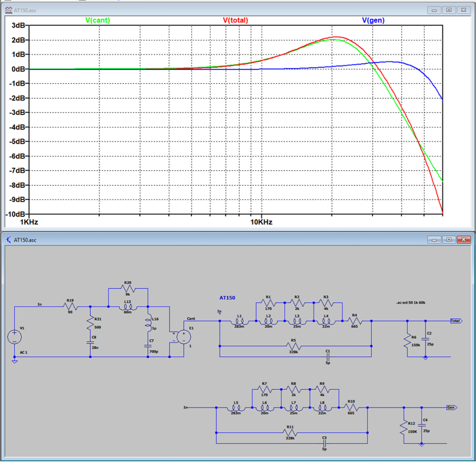Click the -5dB label on vertical axis
476x462 pixels.
coord(17,141)
